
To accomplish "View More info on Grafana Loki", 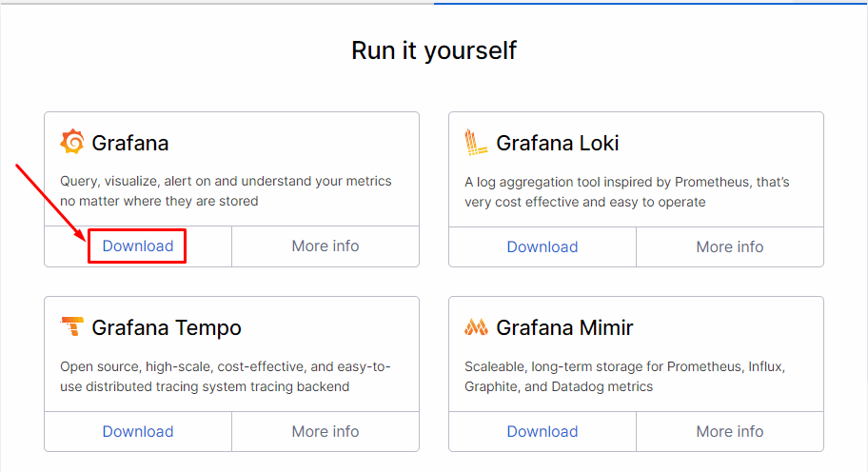I will [x=730, y=246].
